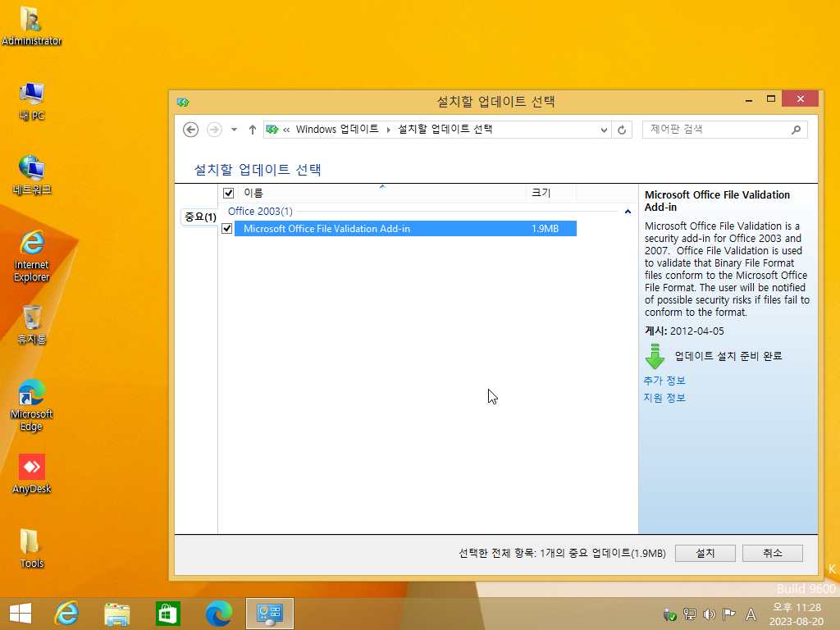
Task: Open the 지원 정보 link
Action: point(664,398)
